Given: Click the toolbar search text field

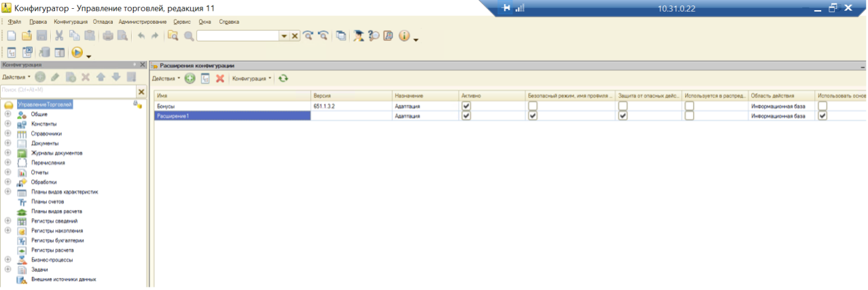Looking at the screenshot, I should [237, 36].
